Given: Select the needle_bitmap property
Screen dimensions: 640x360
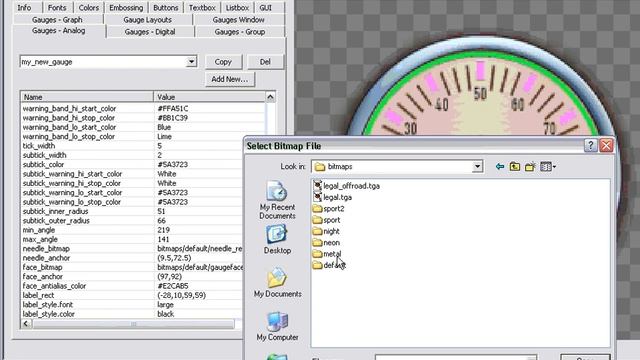Looking at the screenshot, I should [46, 249].
